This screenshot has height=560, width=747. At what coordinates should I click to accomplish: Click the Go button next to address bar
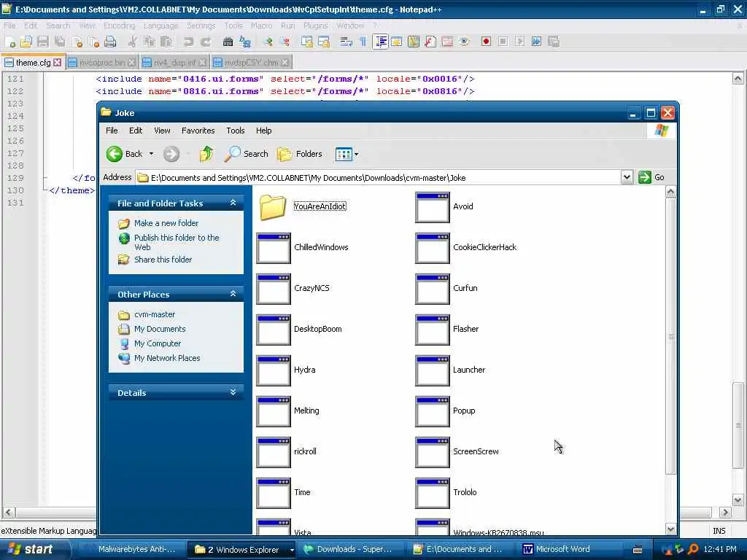(x=651, y=178)
